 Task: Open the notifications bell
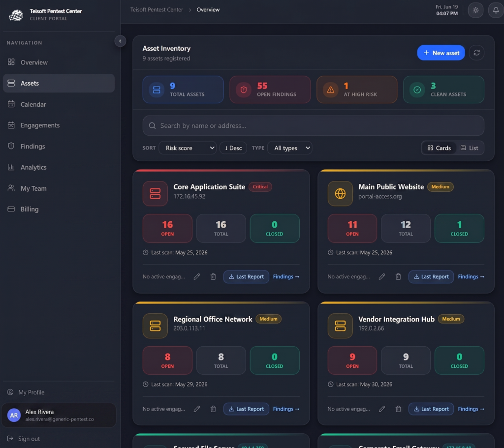[496, 10]
